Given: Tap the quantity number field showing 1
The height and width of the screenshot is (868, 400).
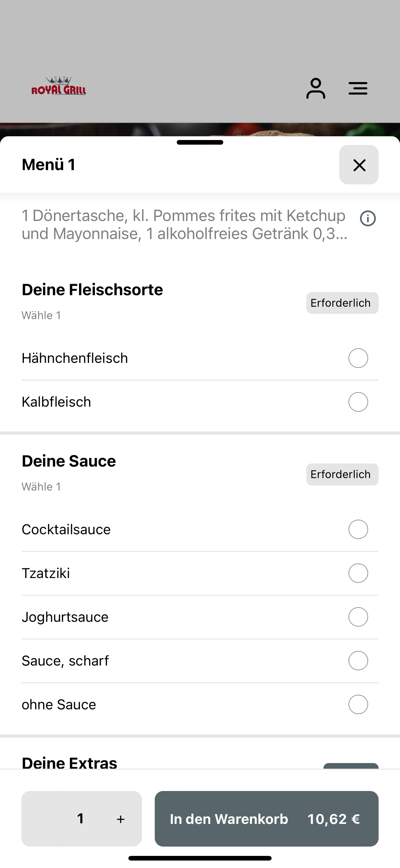Looking at the screenshot, I should point(81,818).
